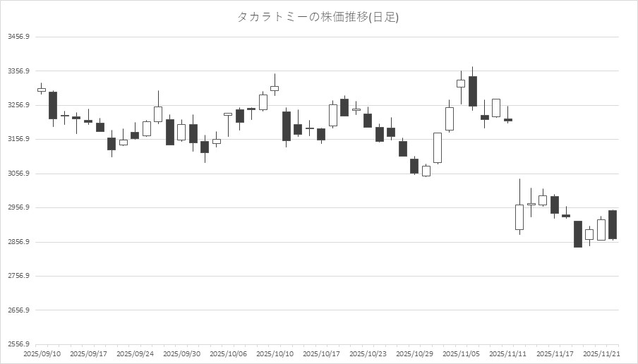Select the first candlestick at 2025/09/10
The image size is (638, 364).
coord(41,90)
